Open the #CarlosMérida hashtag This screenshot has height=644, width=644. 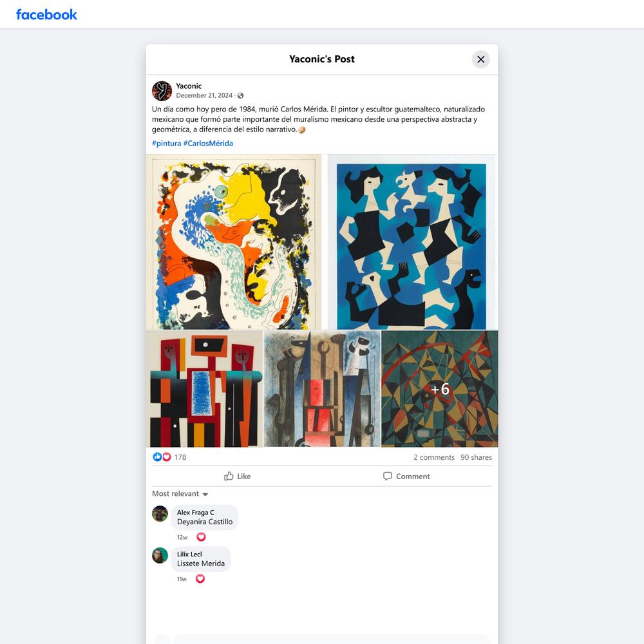click(208, 144)
